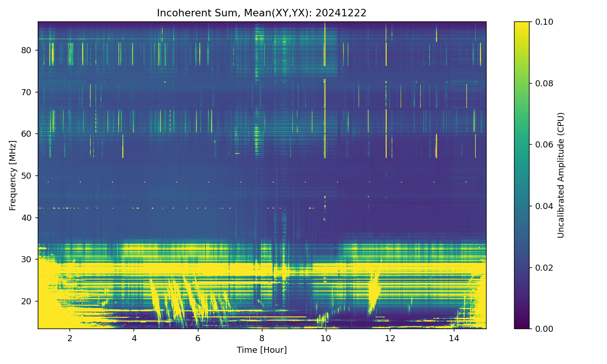The width and height of the screenshot is (607, 364).
Task: Click the dark purple bottom of the colorbar
Action: [x=522, y=326]
